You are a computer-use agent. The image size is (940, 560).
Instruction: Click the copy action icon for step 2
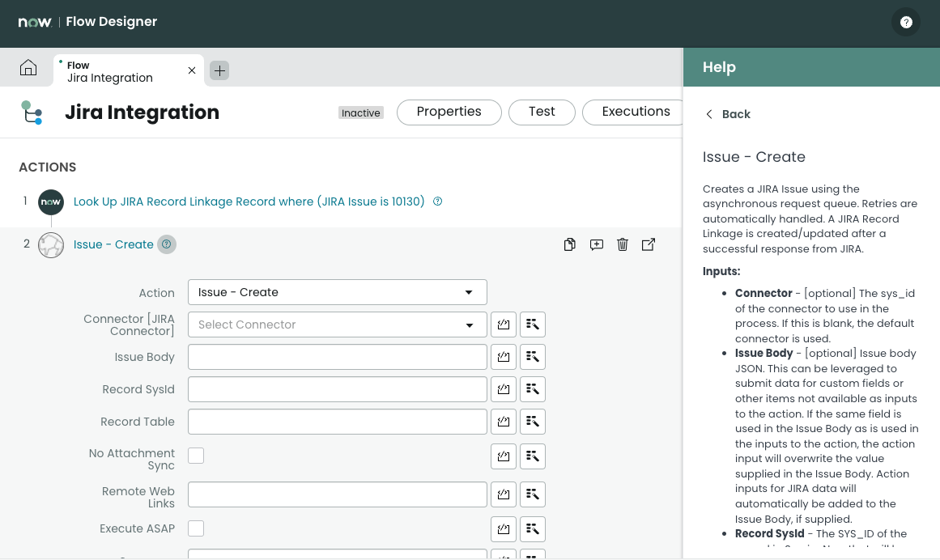[570, 244]
